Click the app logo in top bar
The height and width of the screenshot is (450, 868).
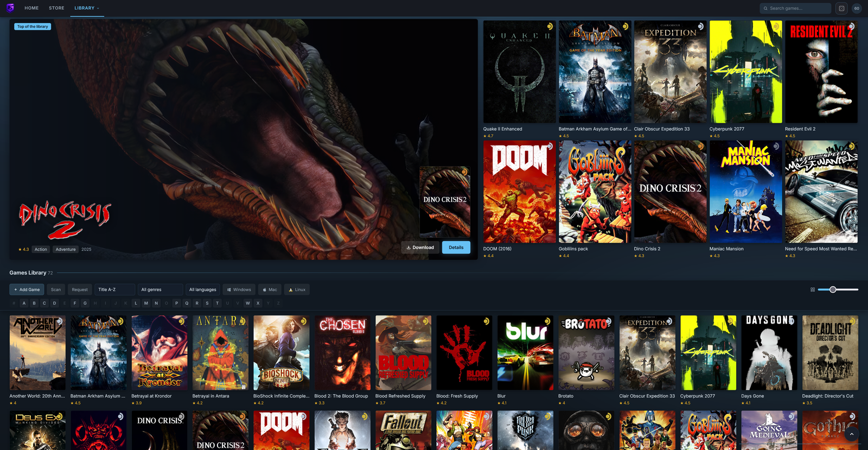tap(10, 8)
